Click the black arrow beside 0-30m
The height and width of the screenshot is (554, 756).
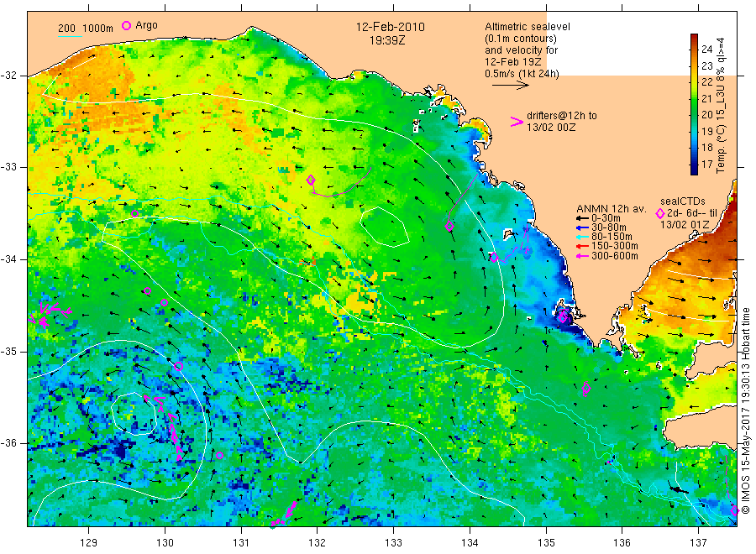(582, 218)
